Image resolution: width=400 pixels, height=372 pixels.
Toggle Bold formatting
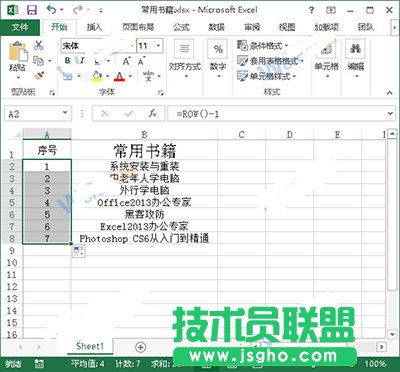(68, 61)
